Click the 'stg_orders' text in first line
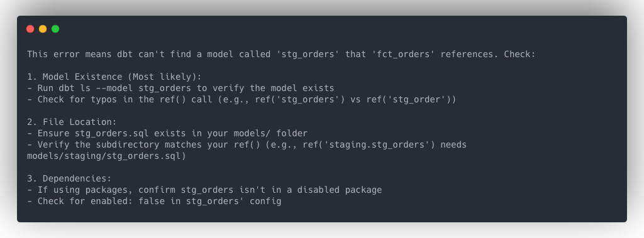Screen dimensions: 644x238 308,54
